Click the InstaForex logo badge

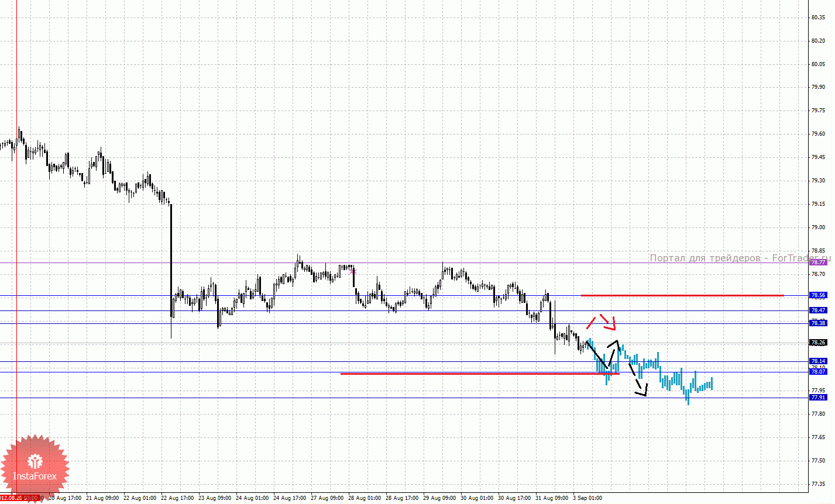click(34, 469)
